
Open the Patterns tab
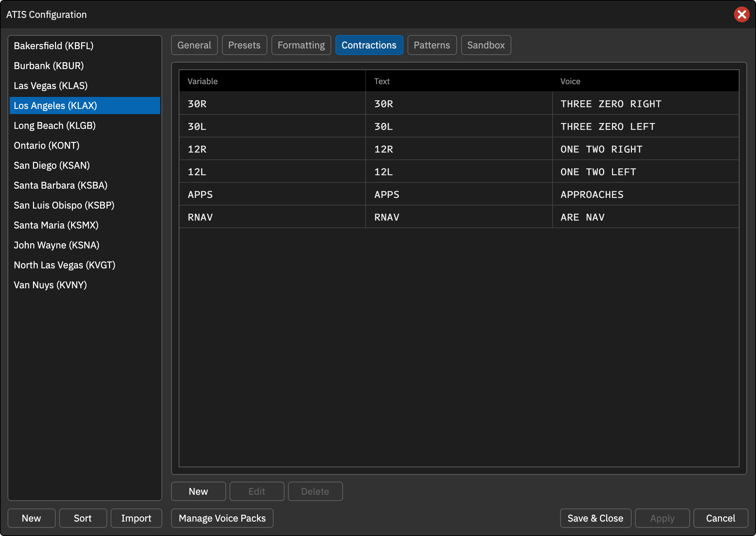432,45
